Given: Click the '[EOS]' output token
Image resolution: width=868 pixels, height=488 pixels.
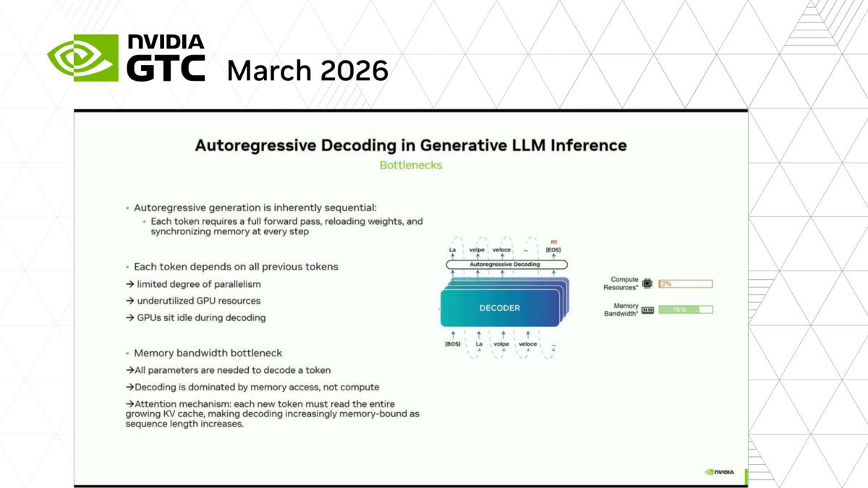Looking at the screenshot, I should coord(553,250).
